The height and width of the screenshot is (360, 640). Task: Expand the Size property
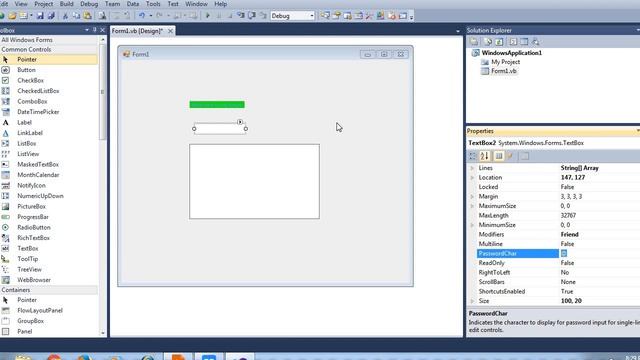coord(472,301)
